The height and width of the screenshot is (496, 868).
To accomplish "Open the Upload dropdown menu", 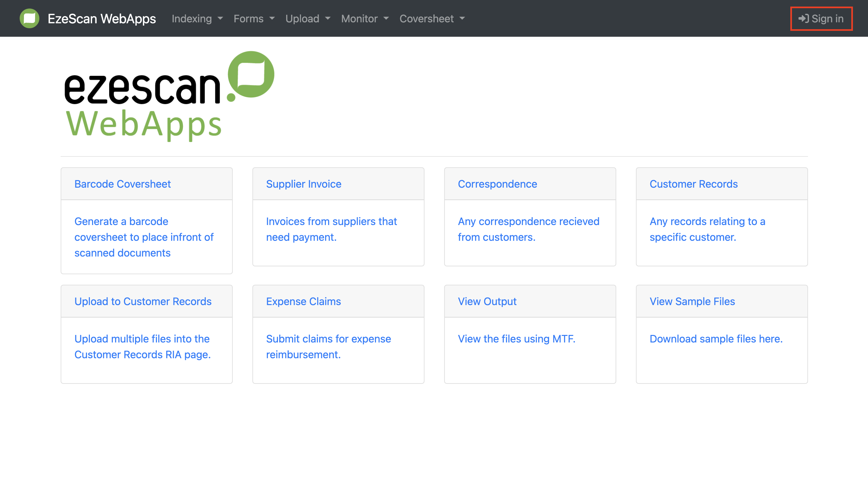I will [x=308, y=18].
